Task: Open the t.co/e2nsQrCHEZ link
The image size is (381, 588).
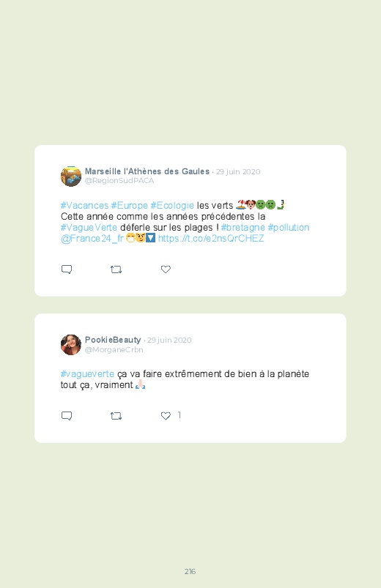Action: coord(211,239)
